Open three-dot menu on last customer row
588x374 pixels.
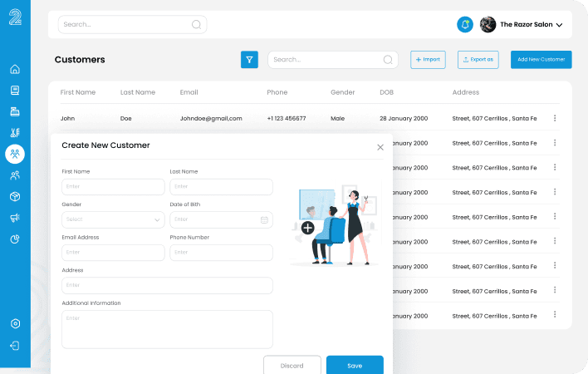tap(555, 315)
